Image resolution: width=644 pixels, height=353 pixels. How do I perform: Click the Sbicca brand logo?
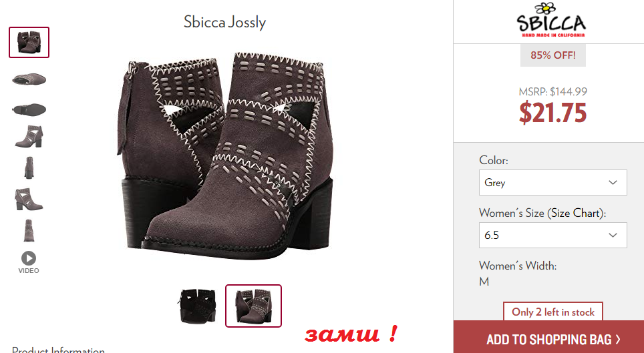pyautogui.click(x=551, y=20)
